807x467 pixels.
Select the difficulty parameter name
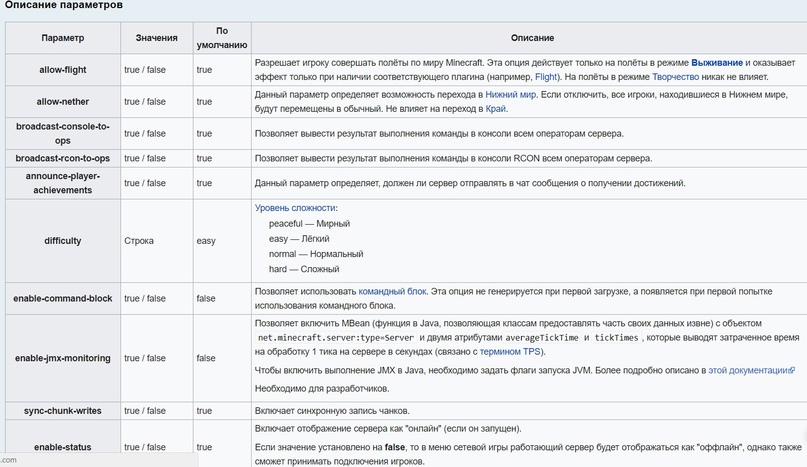63,240
